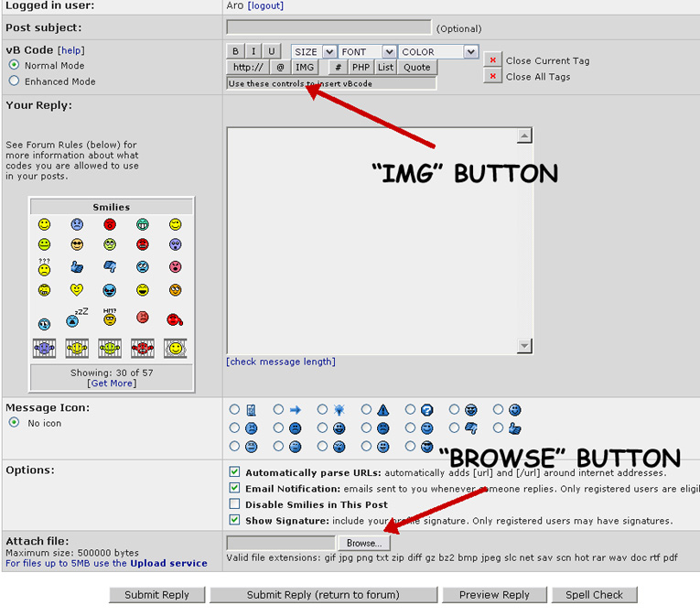Expand the FONT dropdown menu

(x=368, y=52)
